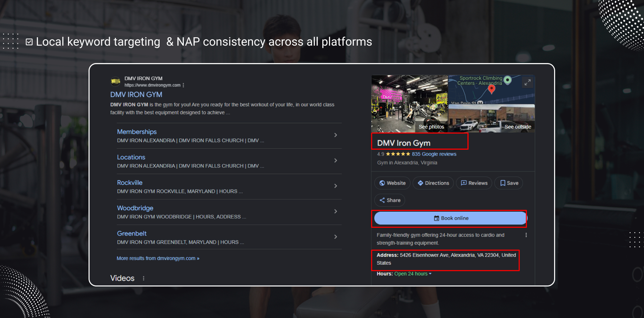Click the Book online button
The height and width of the screenshot is (318, 644).
pyautogui.click(x=450, y=218)
